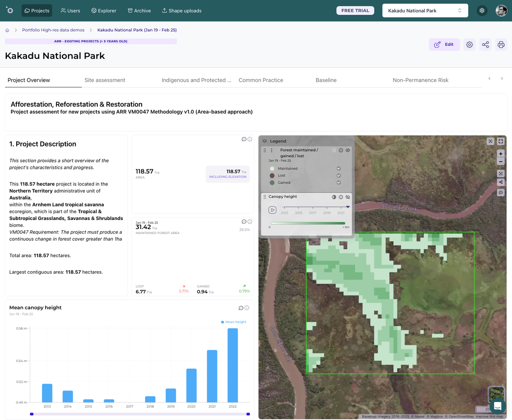Toggle Mean height series in chart legend
The width and height of the screenshot is (512, 420).
pos(234,322)
